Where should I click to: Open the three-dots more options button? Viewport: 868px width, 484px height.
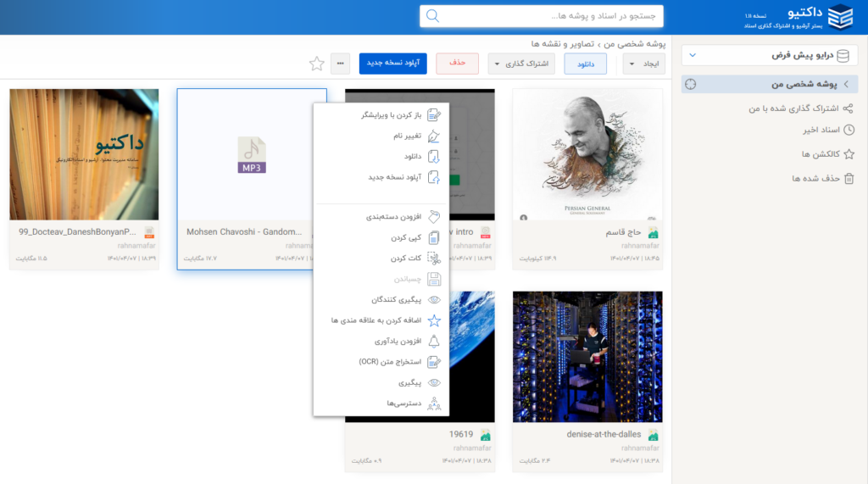341,64
